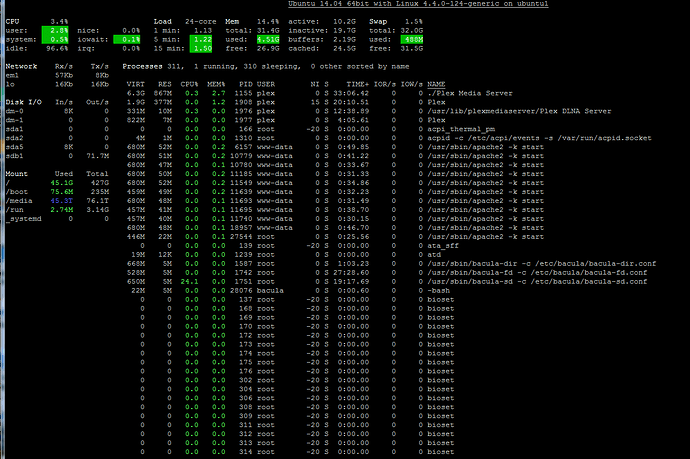Image resolution: width=690 pixels, height=459 pixels.
Task: Click the acpi_thermal_pm process name
Action: click(x=461, y=129)
